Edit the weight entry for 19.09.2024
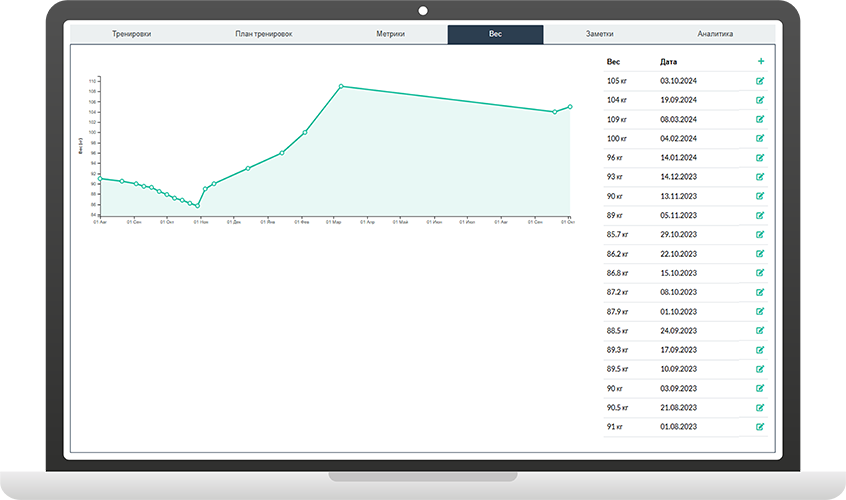 point(760,100)
